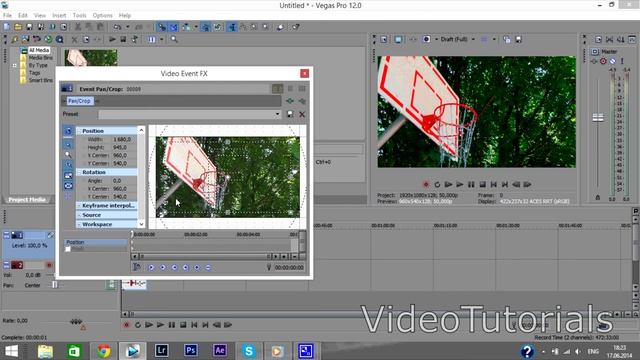Viewport: 640px width, 360px height.
Task: Click the magnifier search icon in Project Media toolbar
Action: pyautogui.click(x=174, y=40)
